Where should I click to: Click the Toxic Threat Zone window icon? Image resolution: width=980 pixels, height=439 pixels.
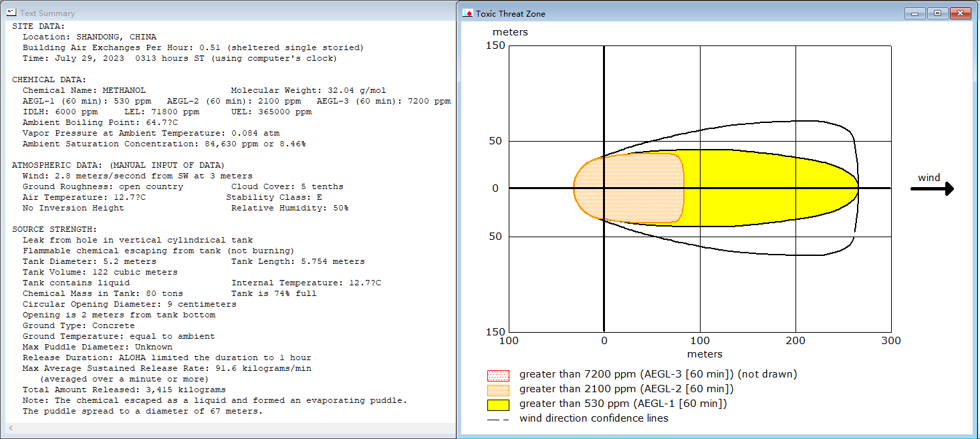[468, 13]
